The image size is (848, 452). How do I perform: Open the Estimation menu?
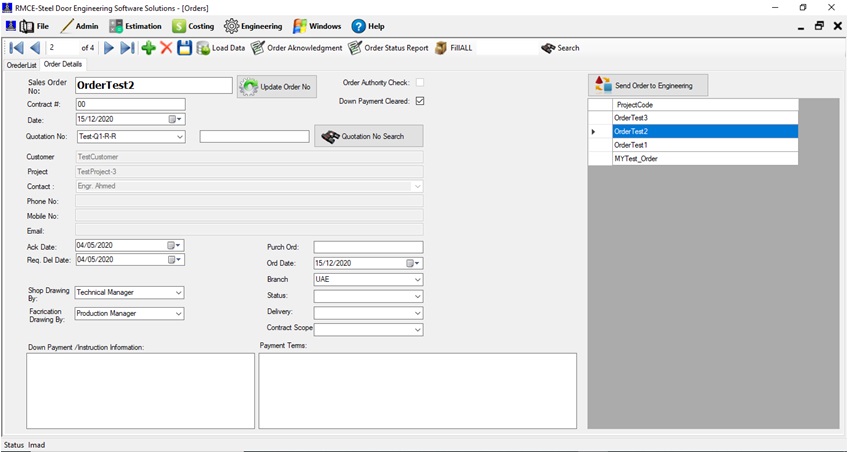pyautogui.click(x=135, y=26)
